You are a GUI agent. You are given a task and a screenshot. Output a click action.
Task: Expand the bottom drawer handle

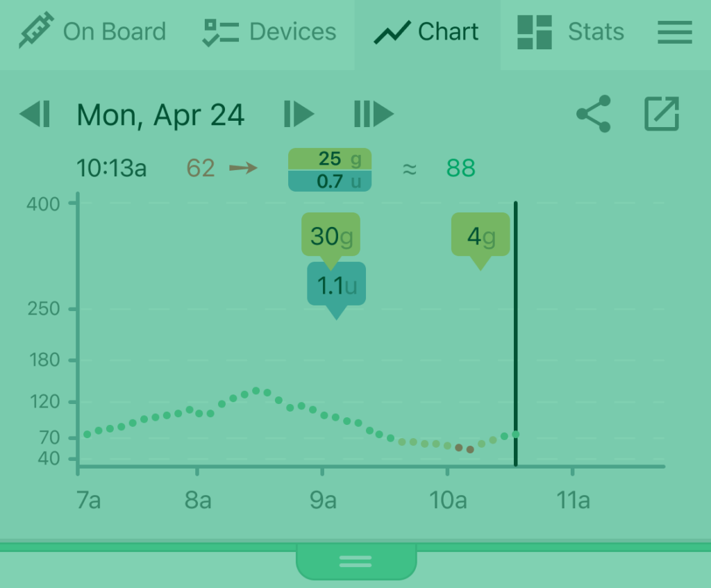(356, 562)
